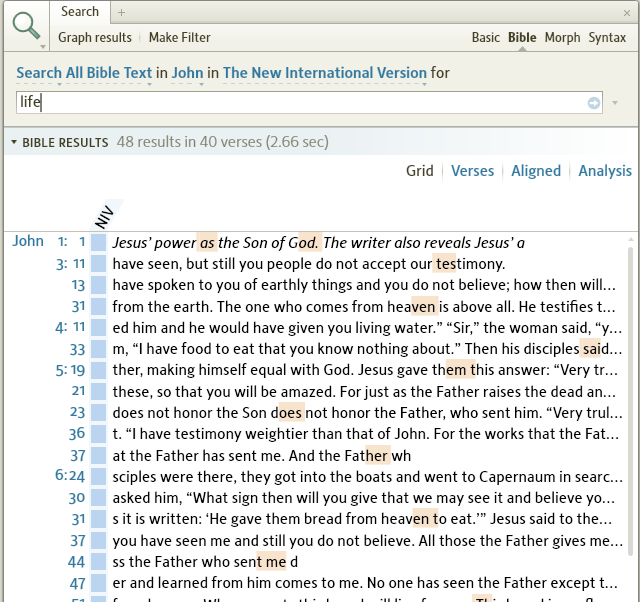The height and width of the screenshot is (602, 640).
Task: Switch to Verses results view
Action: [472, 171]
